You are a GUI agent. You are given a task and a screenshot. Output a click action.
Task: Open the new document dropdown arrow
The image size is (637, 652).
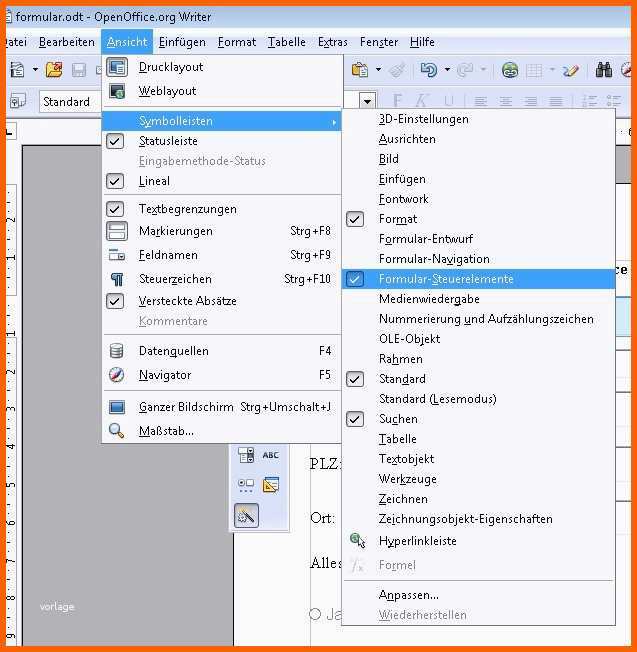[x=35, y=70]
